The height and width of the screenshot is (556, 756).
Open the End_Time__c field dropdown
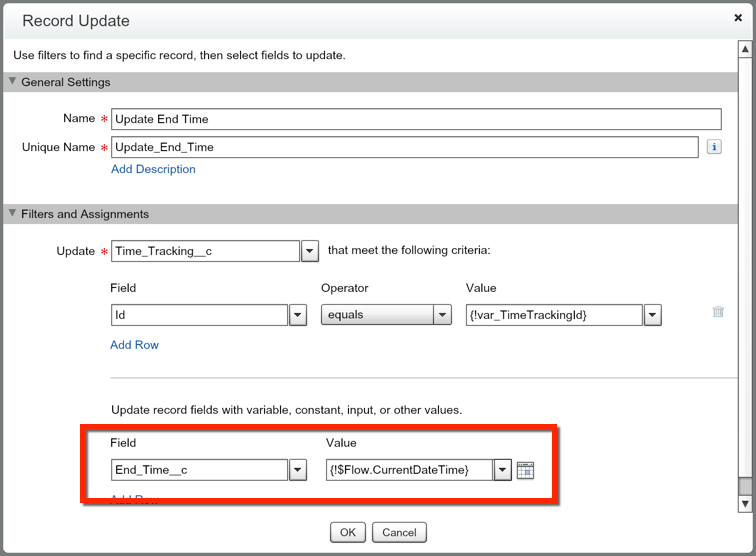coord(297,470)
